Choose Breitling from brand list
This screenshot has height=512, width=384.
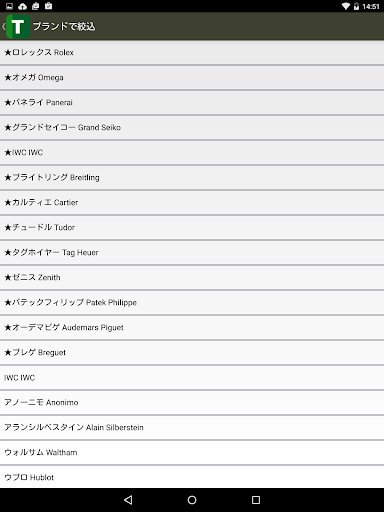pos(192,177)
